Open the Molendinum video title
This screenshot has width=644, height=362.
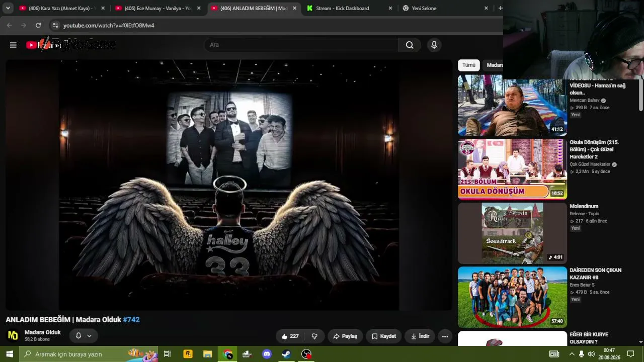(x=584, y=206)
